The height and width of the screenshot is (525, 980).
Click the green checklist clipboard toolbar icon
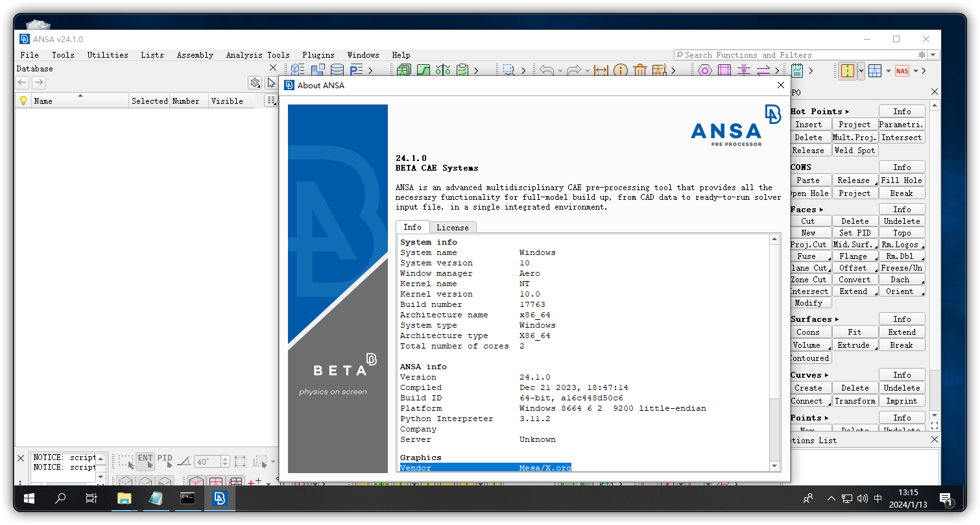click(462, 70)
